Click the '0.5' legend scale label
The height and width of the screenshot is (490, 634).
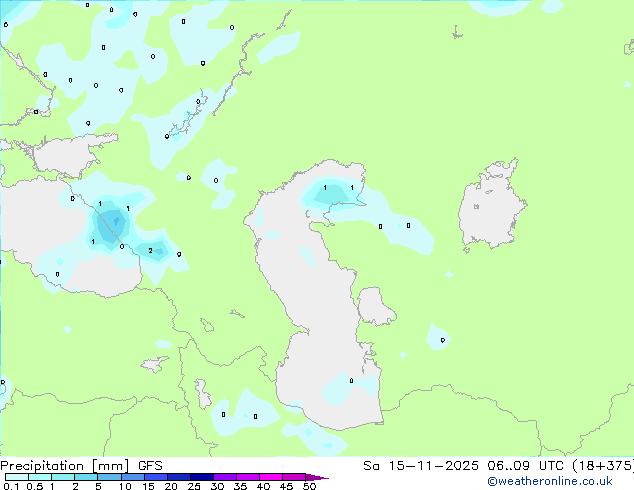click(x=35, y=486)
